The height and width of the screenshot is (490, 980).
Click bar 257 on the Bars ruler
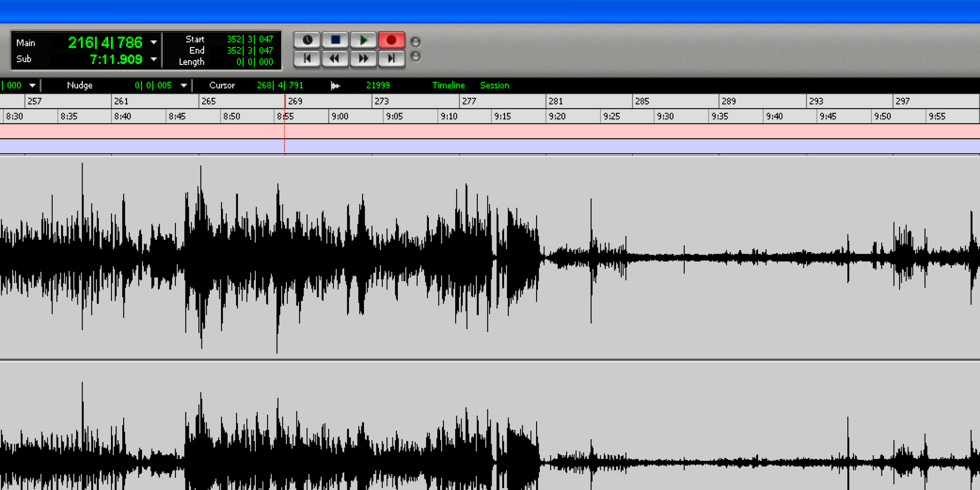[x=34, y=101]
